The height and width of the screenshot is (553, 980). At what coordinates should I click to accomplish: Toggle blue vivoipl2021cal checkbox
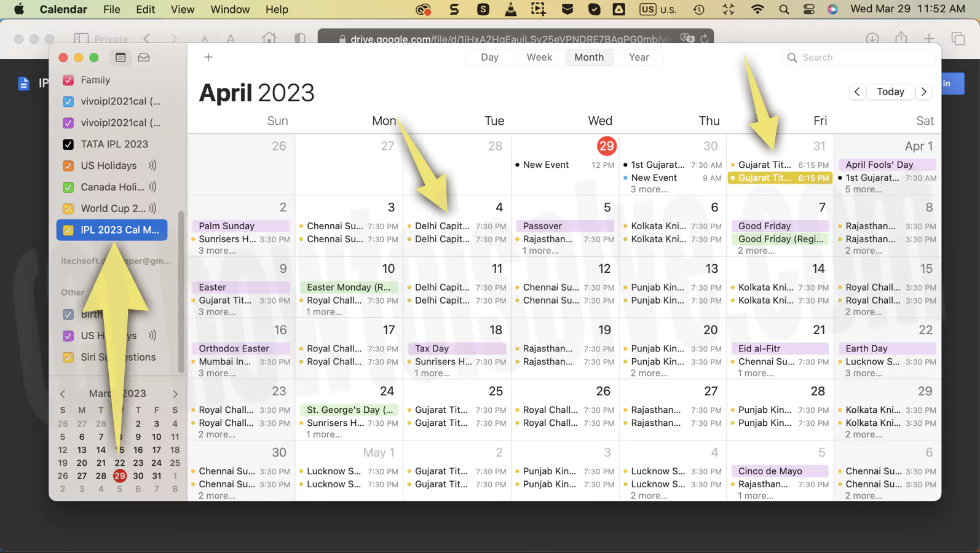tap(68, 101)
